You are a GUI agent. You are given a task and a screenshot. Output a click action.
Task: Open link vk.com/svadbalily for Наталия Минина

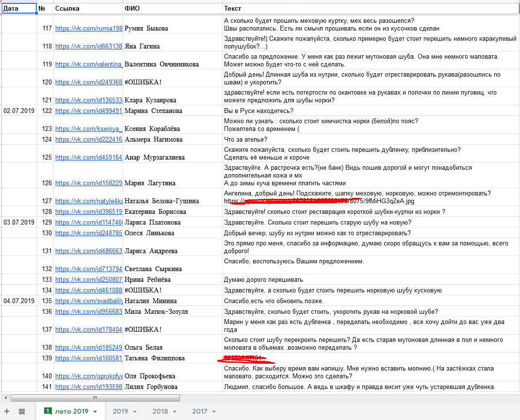click(x=89, y=301)
